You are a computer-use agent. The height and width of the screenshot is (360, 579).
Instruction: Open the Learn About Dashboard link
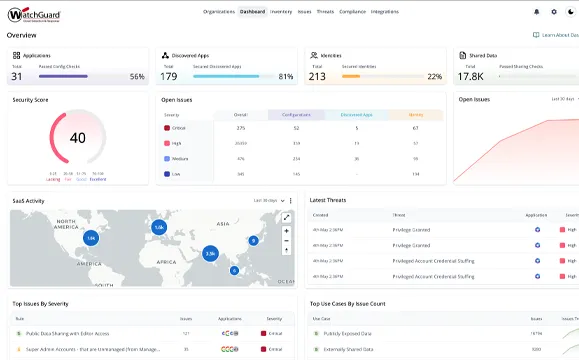click(x=556, y=35)
